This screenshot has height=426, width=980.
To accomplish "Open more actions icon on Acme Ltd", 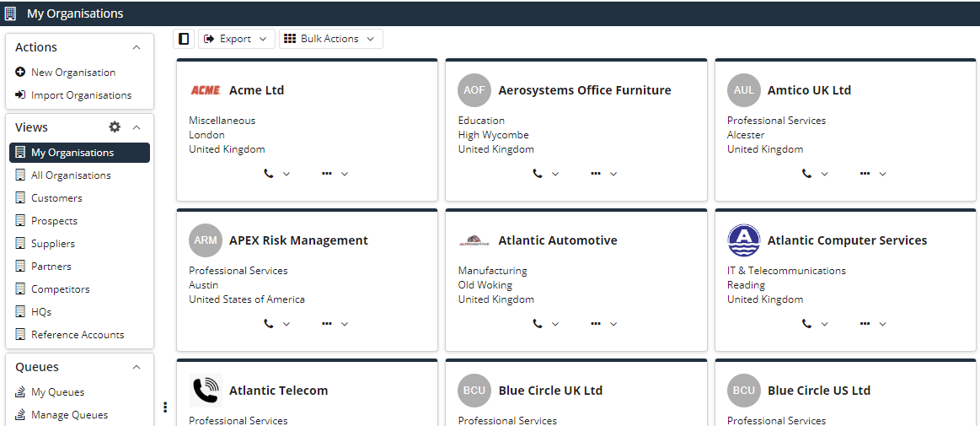I will [x=326, y=173].
